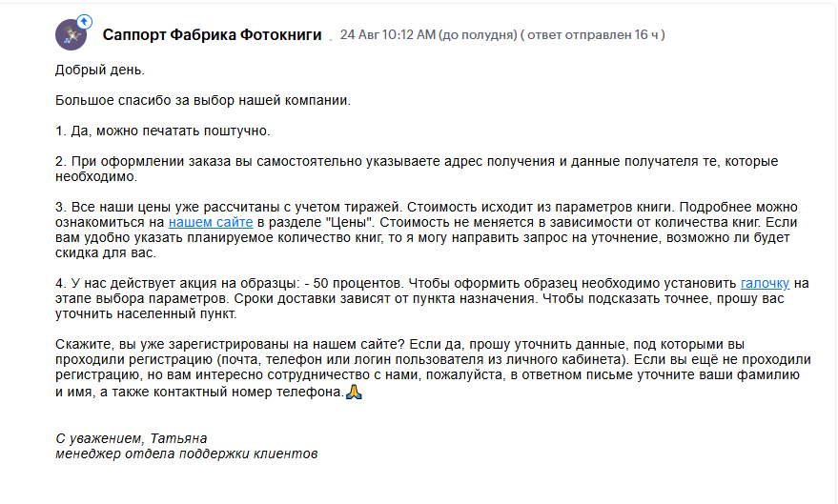Click point 3 paragraph about цены и тиражи

(x=426, y=230)
